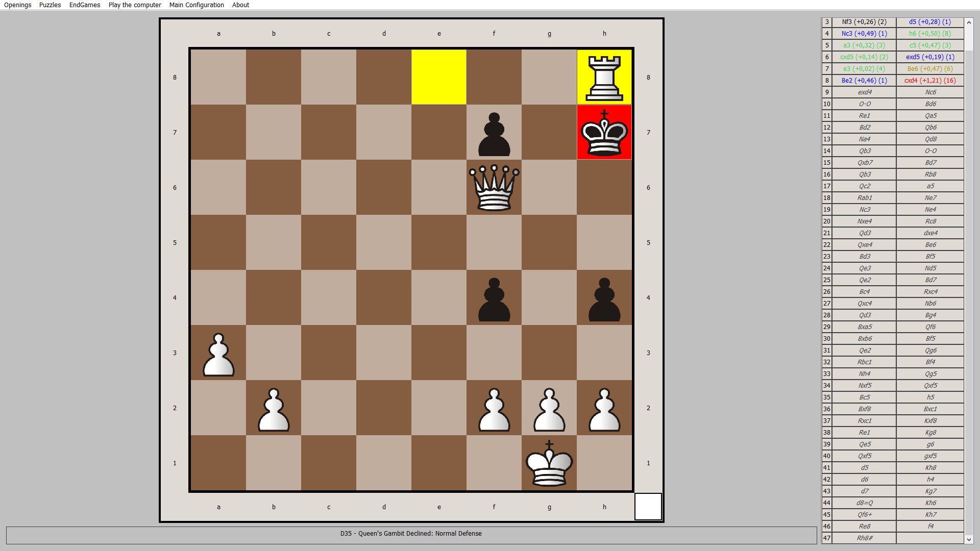Select the white pawn on a3
This screenshot has height=551, width=980.
coord(218,353)
